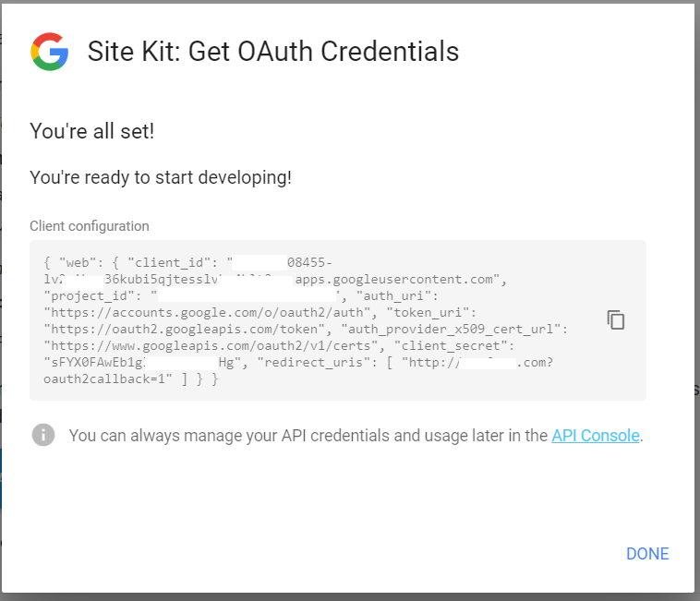Click the "redirect_uris" key in the JSON
700x601 pixels.
[304, 362]
